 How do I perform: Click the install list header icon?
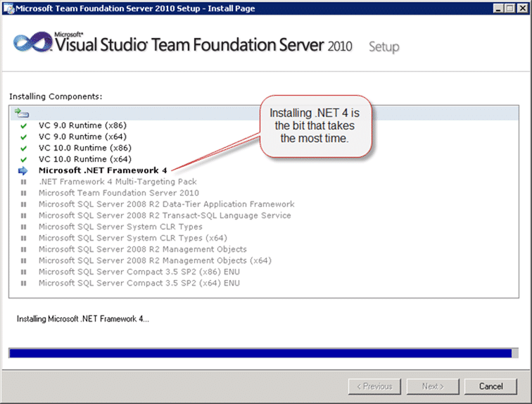(22, 113)
